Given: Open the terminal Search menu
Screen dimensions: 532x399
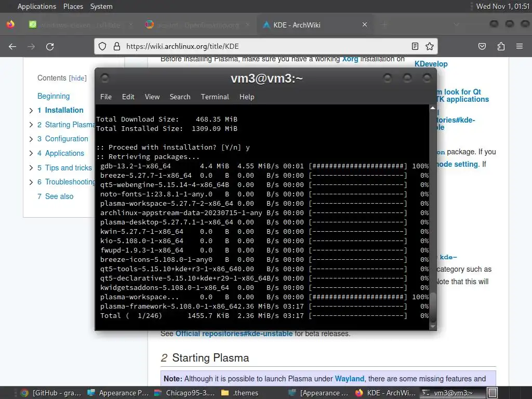Looking at the screenshot, I should pyautogui.click(x=180, y=97).
